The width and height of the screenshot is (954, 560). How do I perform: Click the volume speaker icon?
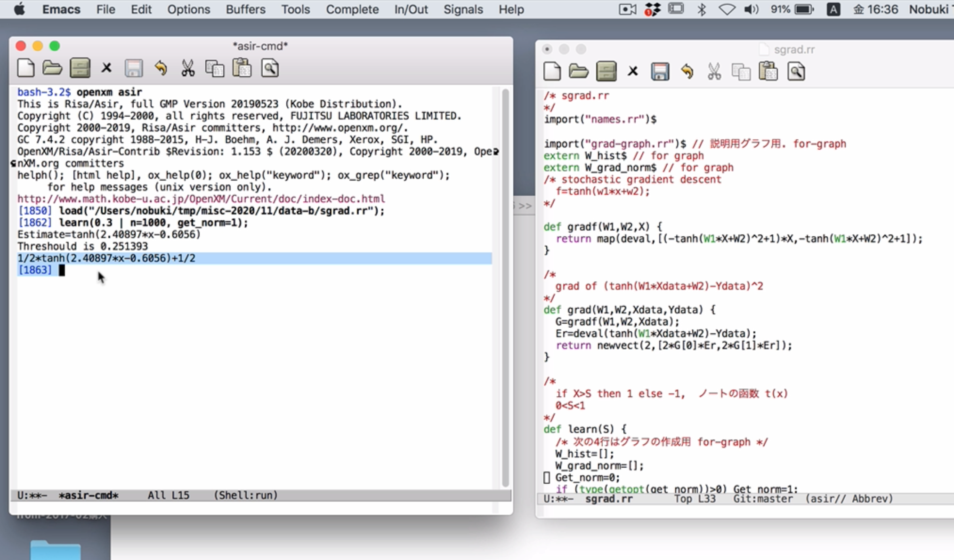[752, 9]
